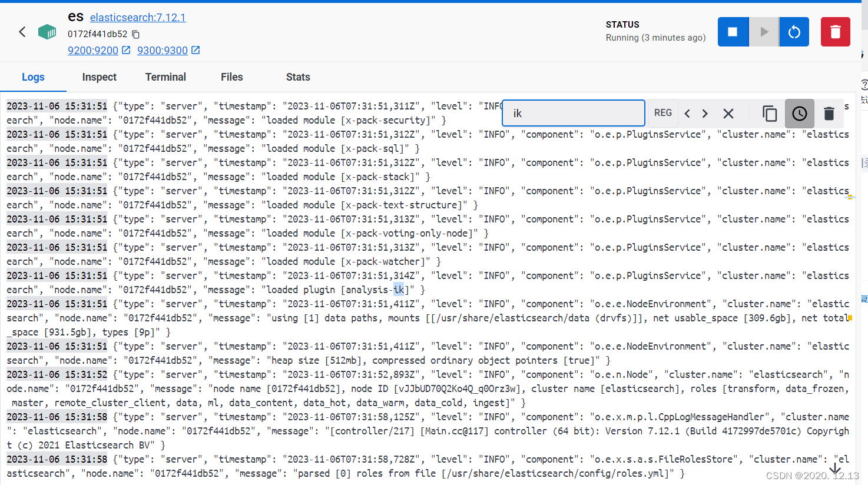Switch to the Logs tab
868x485 pixels.
[x=33, y=77]
